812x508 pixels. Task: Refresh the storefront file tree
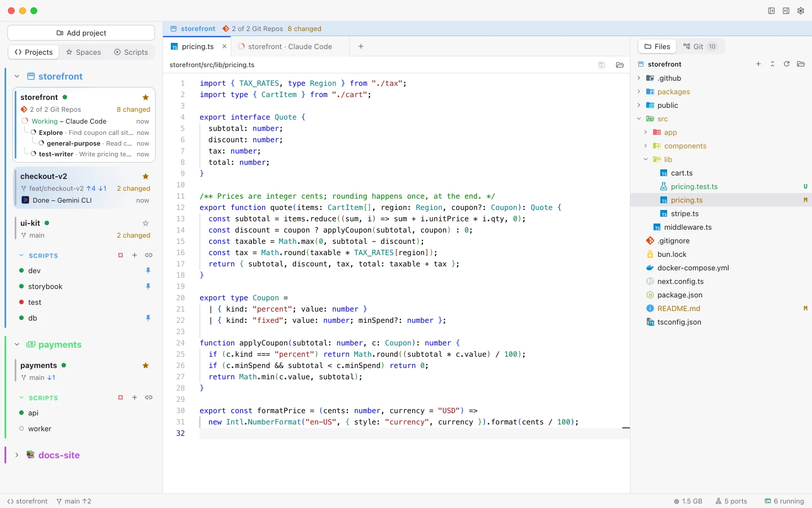(x=787, y=64)
